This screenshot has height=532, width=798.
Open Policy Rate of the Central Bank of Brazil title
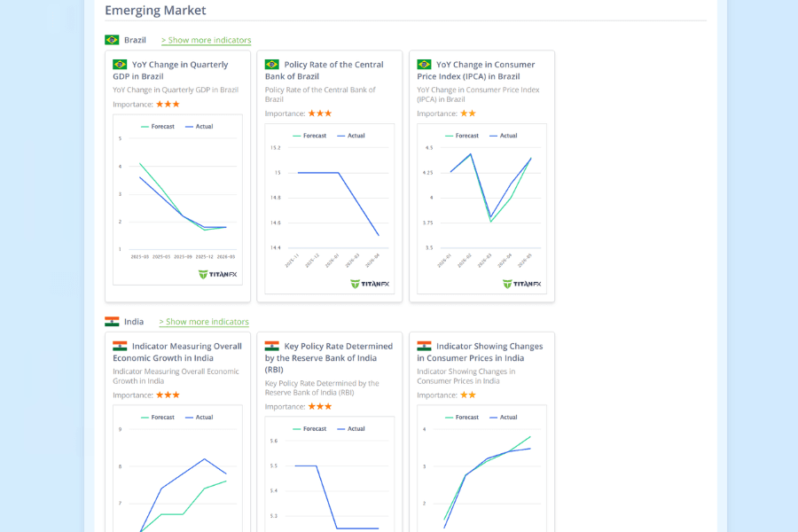click(x=325, y=70)
